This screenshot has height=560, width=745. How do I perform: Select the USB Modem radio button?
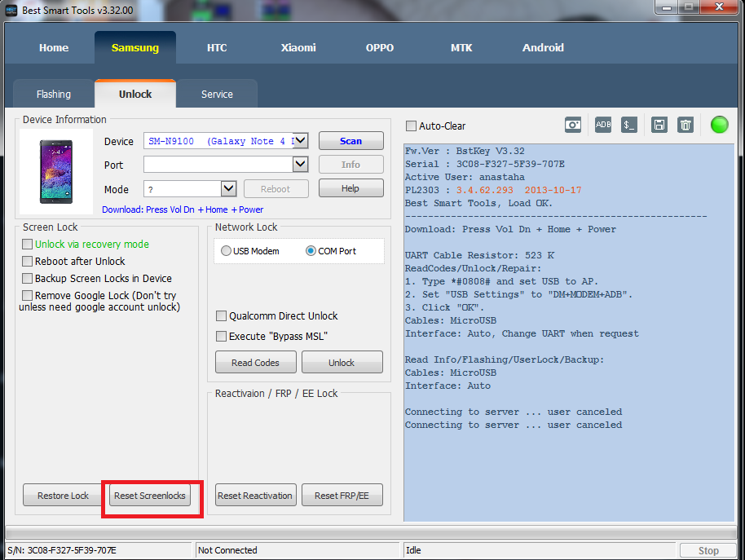(226, 251)
